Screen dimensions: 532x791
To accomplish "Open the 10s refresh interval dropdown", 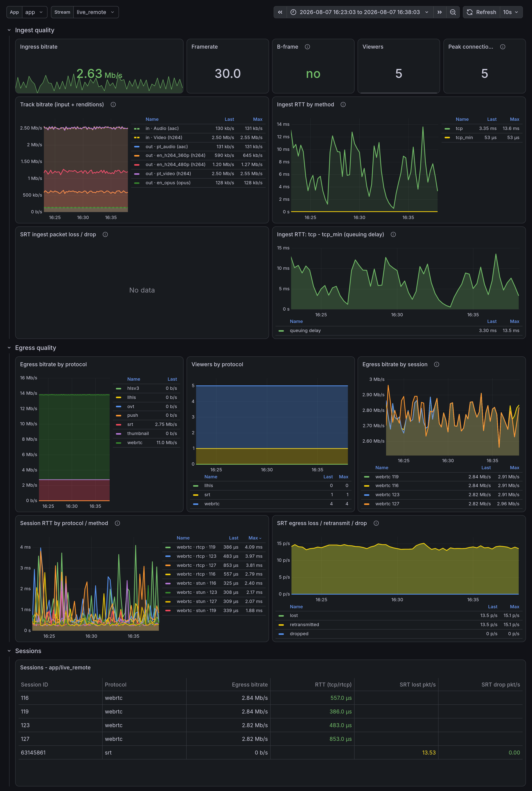I will (x=511, y=12).
